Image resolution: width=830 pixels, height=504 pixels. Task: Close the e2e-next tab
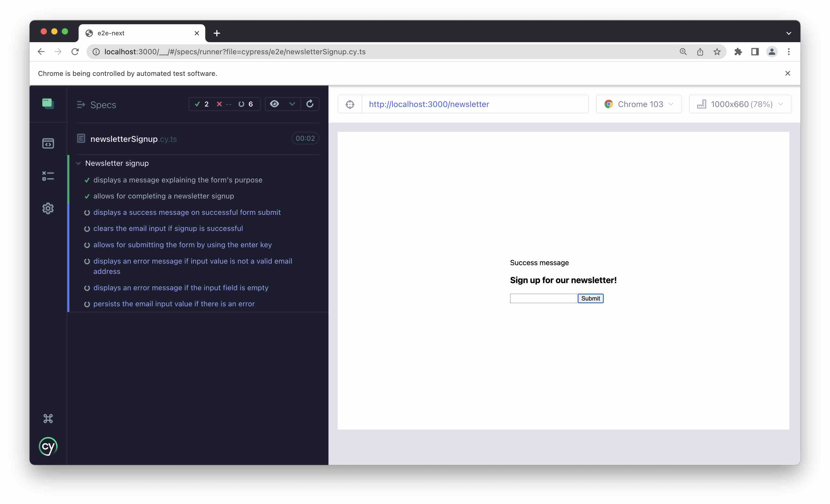click(197, 33)
